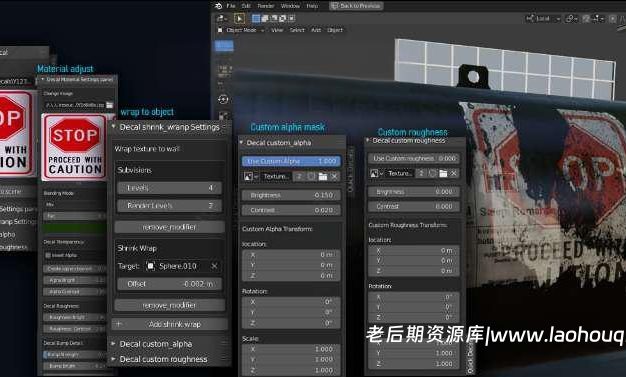This screenshot has height=377, width=626.
Task: Unlink the custom alpha texture
Action: pos(334,177)
